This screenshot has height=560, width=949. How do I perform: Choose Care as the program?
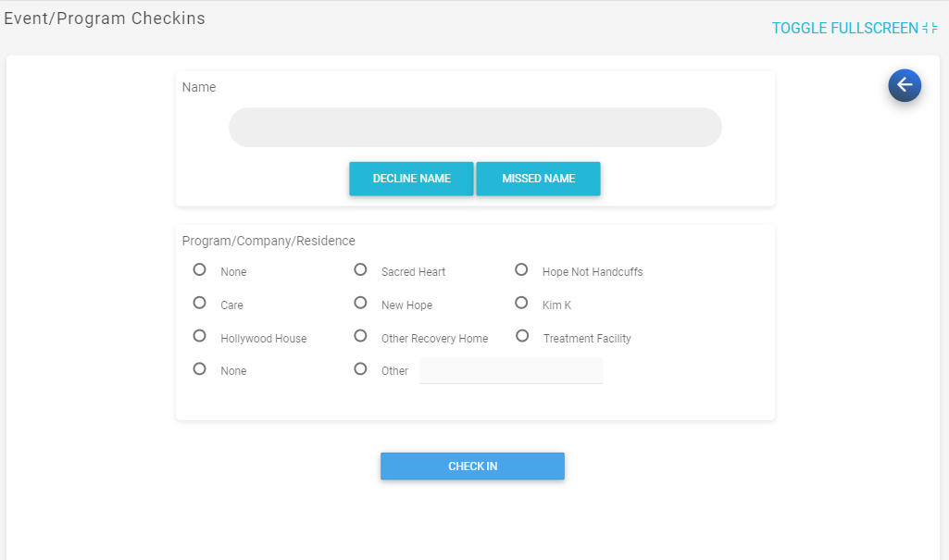point(199,303)
